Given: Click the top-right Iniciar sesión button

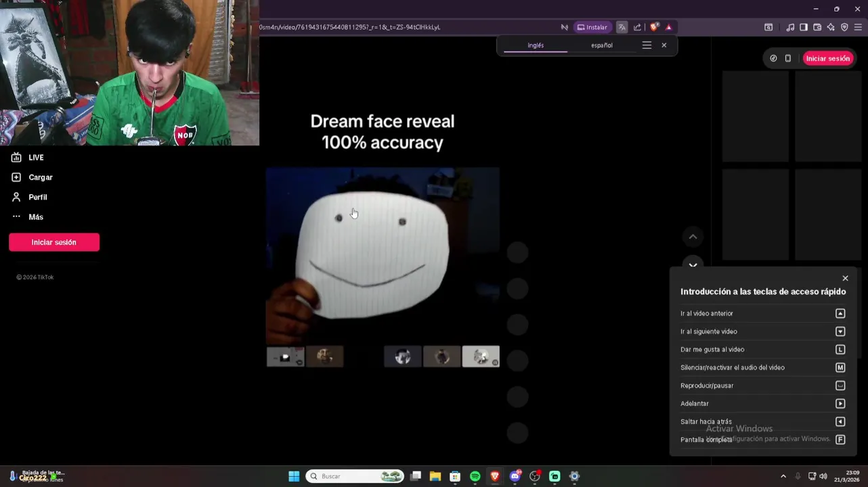Looking at the screenshot, I should click(x=827, y=58).
